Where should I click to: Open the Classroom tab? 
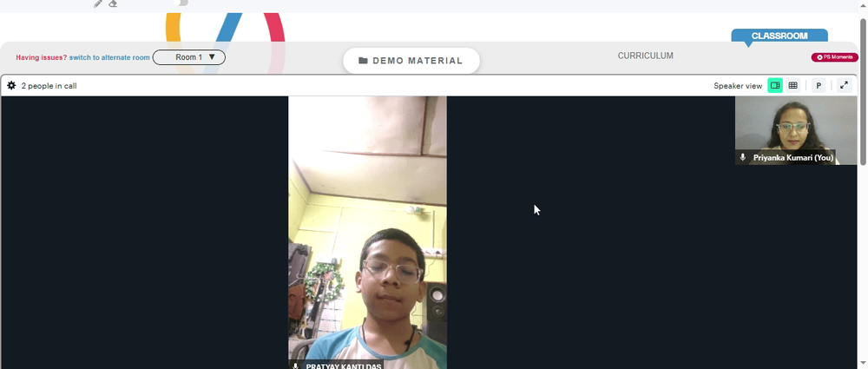click(779, 36)
